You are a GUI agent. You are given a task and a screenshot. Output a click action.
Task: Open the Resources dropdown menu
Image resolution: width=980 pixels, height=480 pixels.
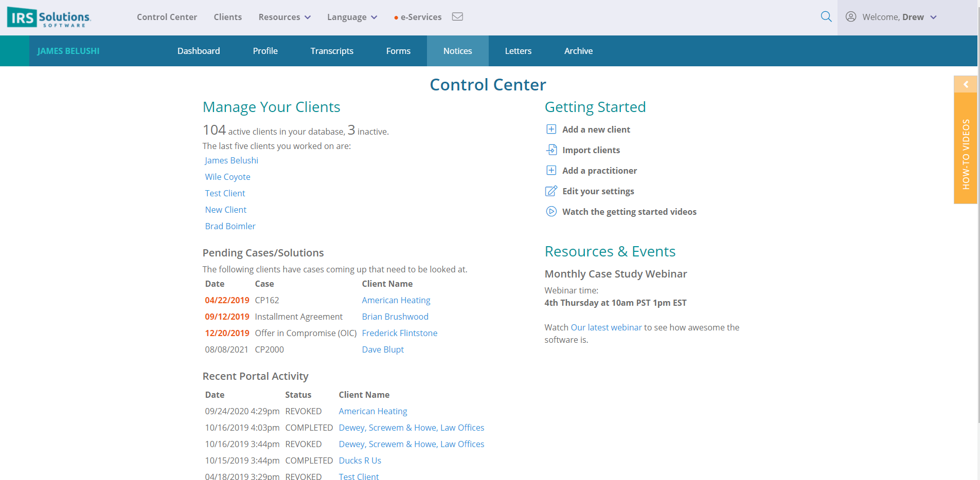[x=284, y=17]
